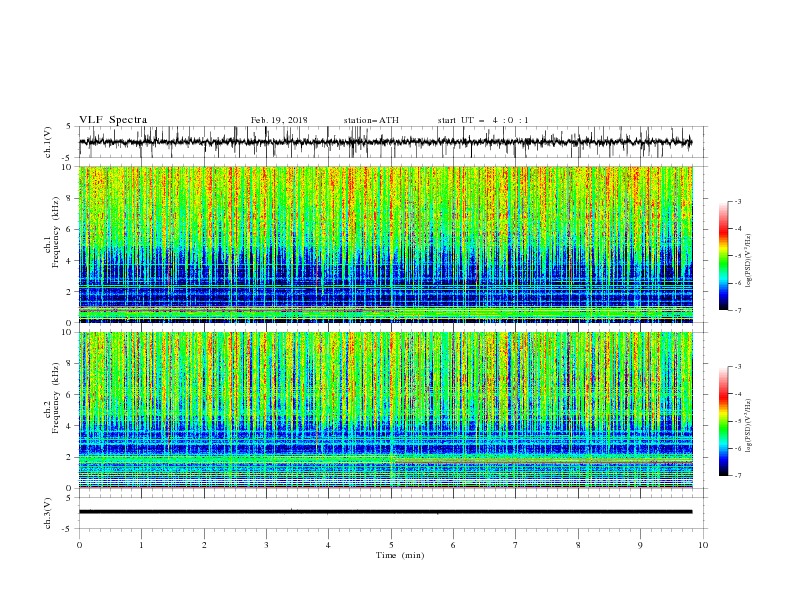This screenshot has height=612, width=792.
Task: Click the "VLF Spectra" plot title
Action: click(113, 120)
